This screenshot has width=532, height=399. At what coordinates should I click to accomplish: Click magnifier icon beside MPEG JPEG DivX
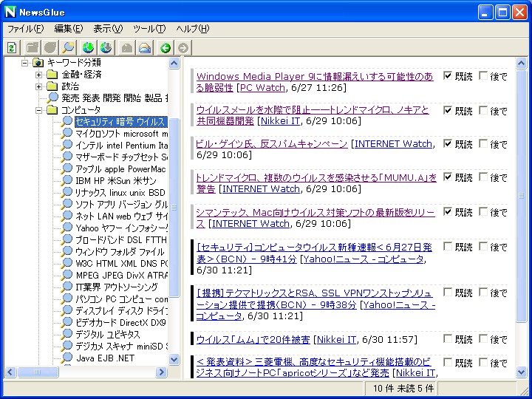pyautogui.click(x=66, y=275)
